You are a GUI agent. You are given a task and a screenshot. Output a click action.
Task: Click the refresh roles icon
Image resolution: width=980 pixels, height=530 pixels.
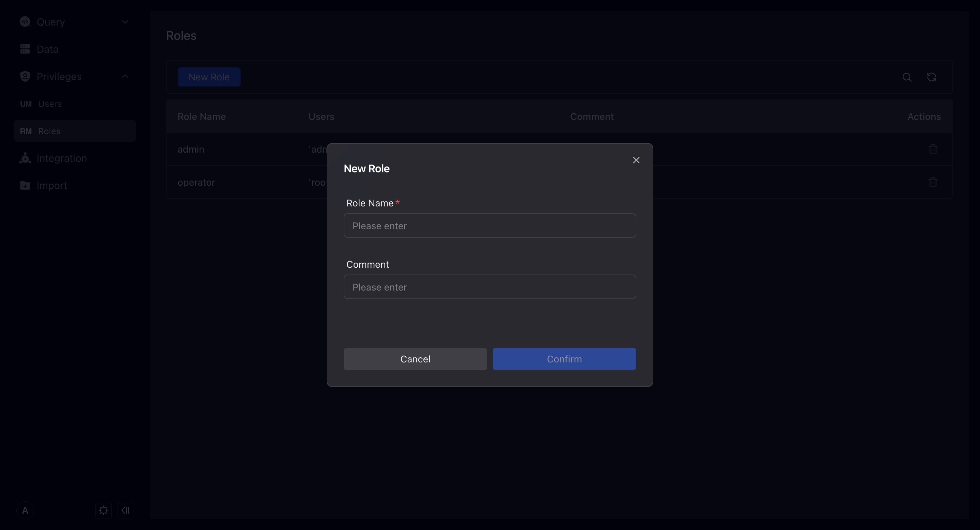pyautogui.click(x=931, y=77)
